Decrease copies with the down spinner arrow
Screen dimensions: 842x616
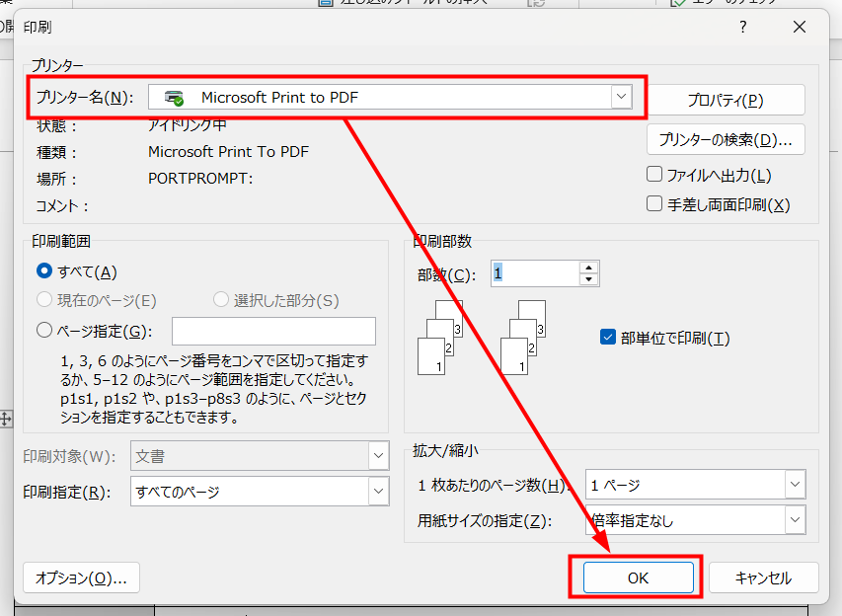click(x=589, y=279)
